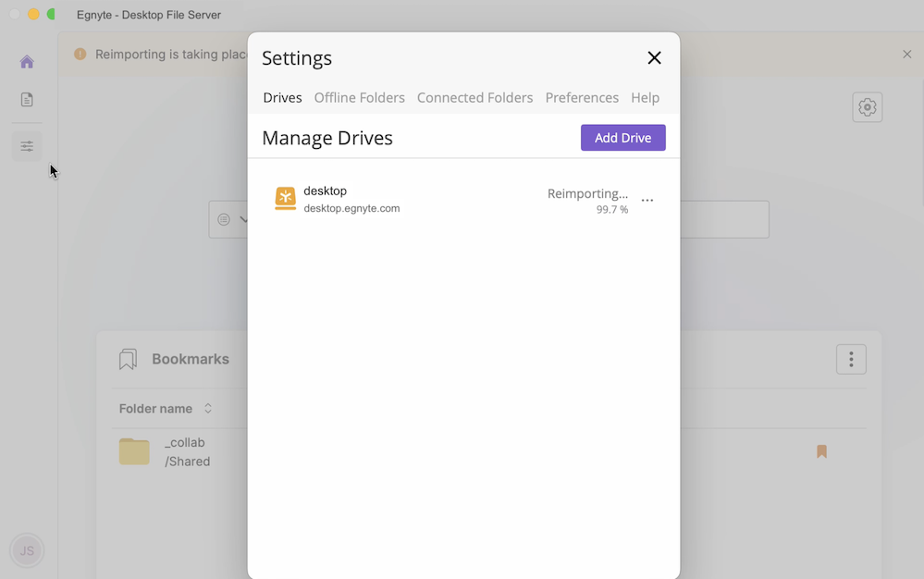The width and height of the screenshot is (924, 579).
Task: Click the desktop.egnyte.com domain text
Action: 351,208
